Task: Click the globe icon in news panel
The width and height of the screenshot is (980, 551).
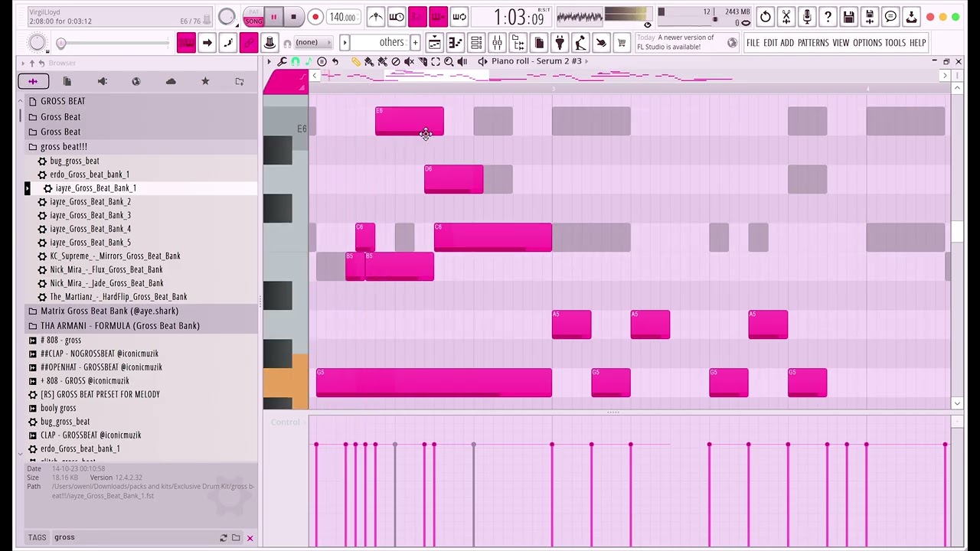Action: pyautogui.click(x=732, y=43)
